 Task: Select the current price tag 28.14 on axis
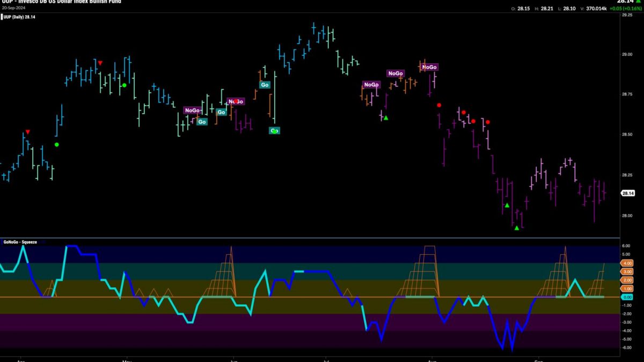(x=628, y=193)
